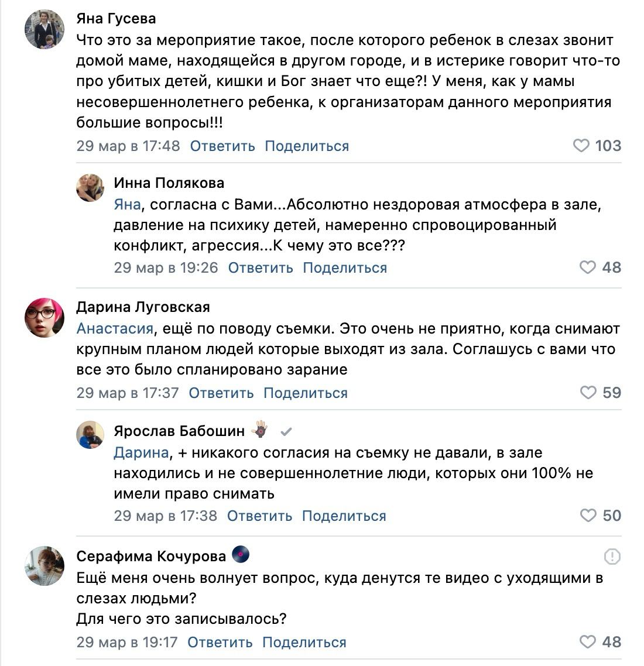Like Яна Гусева's comment with heart icon

[x=581, y=146]
